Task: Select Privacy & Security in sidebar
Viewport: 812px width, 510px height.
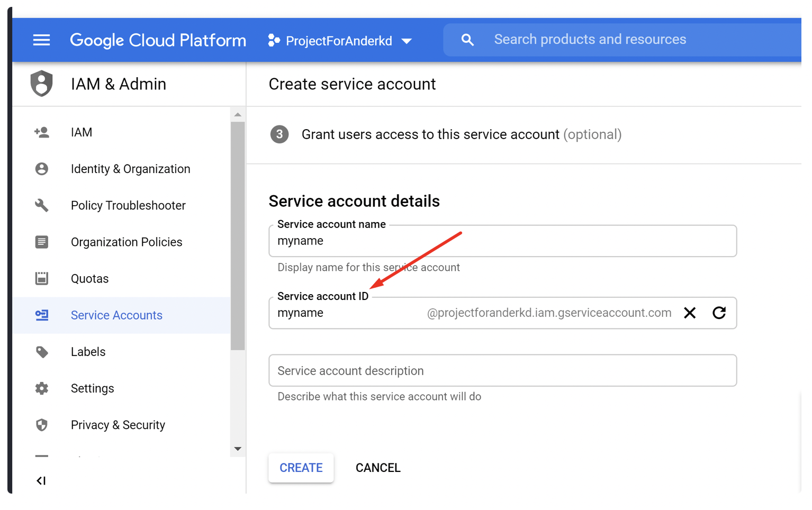Action: point(118,425)
